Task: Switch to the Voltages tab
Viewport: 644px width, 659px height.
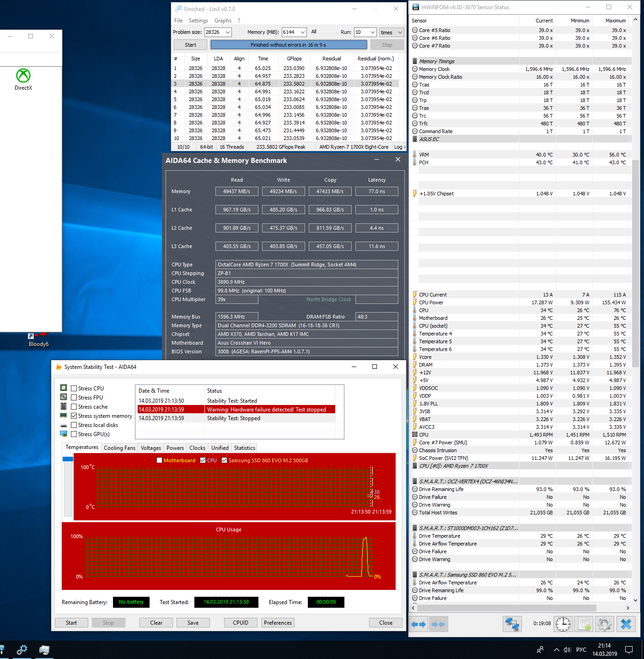Action: pos(151,448)
